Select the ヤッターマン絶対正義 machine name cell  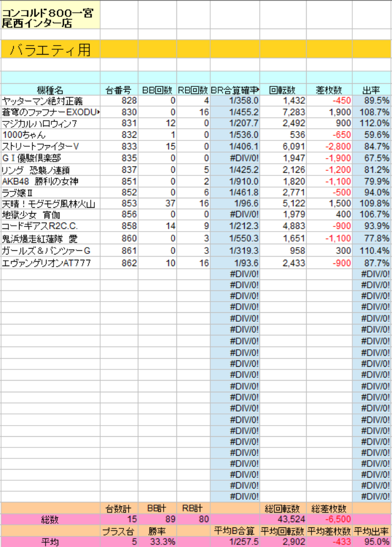50,101
